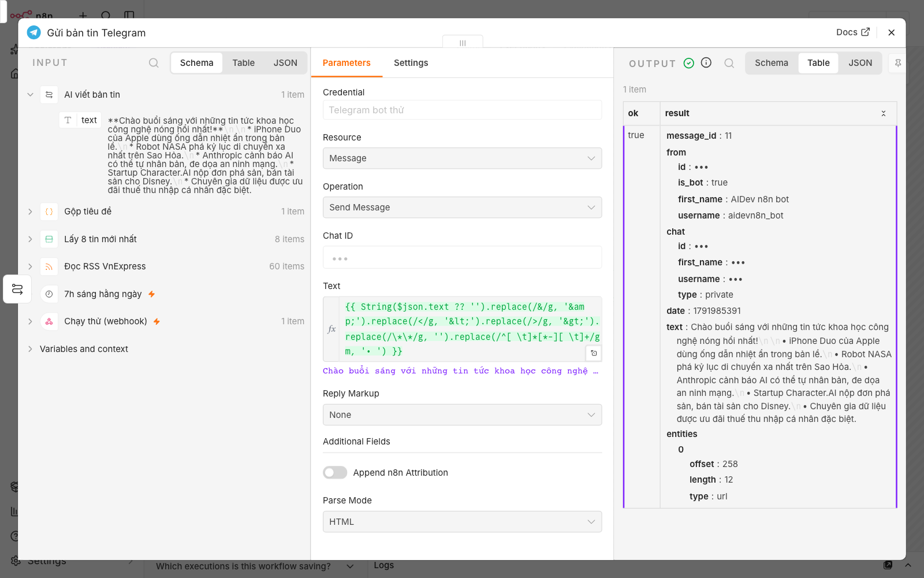Click the trigger bolt next to 7h sáng hằng ngày
Screen dimensions: 924x578
coord(152,294)
